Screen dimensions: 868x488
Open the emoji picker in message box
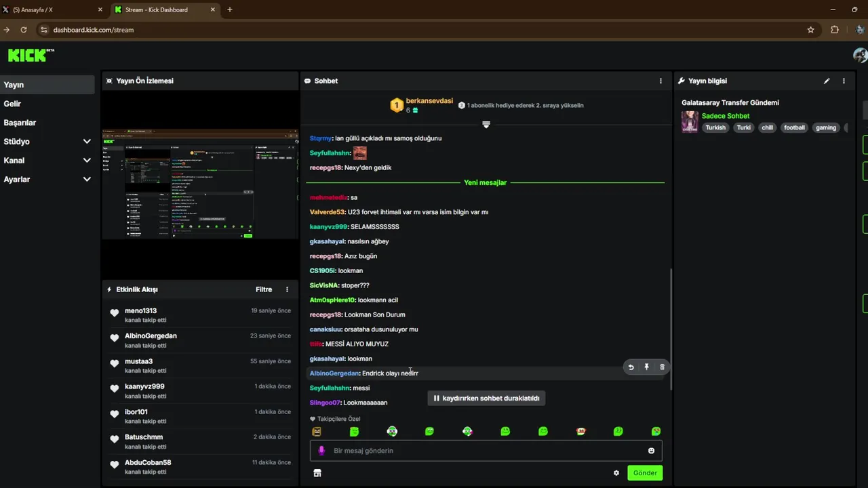pyautogui.click(x=651, y=451)
